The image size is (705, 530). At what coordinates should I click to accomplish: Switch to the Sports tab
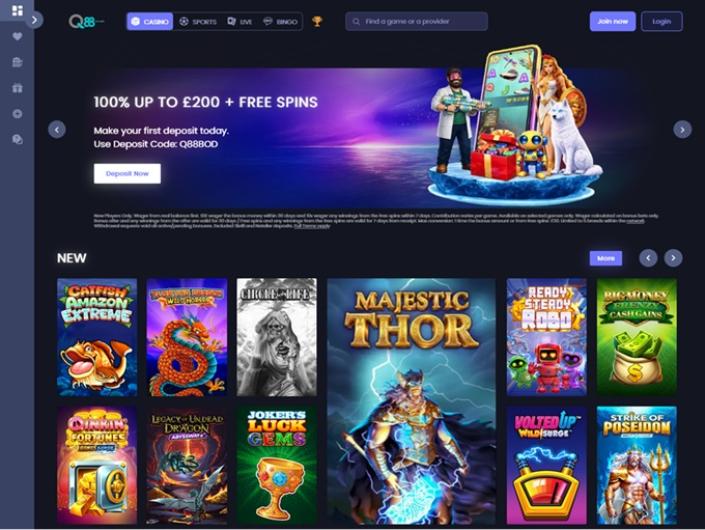tap(198, 22)
